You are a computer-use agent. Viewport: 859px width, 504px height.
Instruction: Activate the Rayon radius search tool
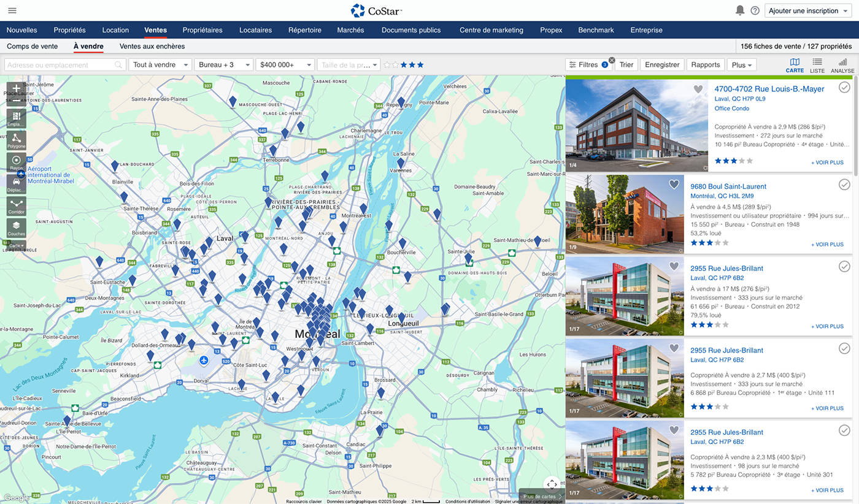point(17,161)
